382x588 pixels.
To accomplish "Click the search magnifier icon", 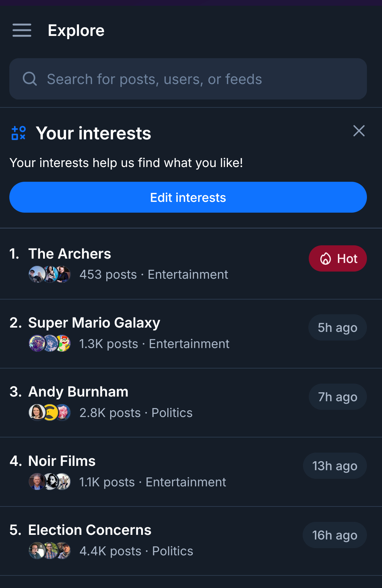I will coord(30,79).
